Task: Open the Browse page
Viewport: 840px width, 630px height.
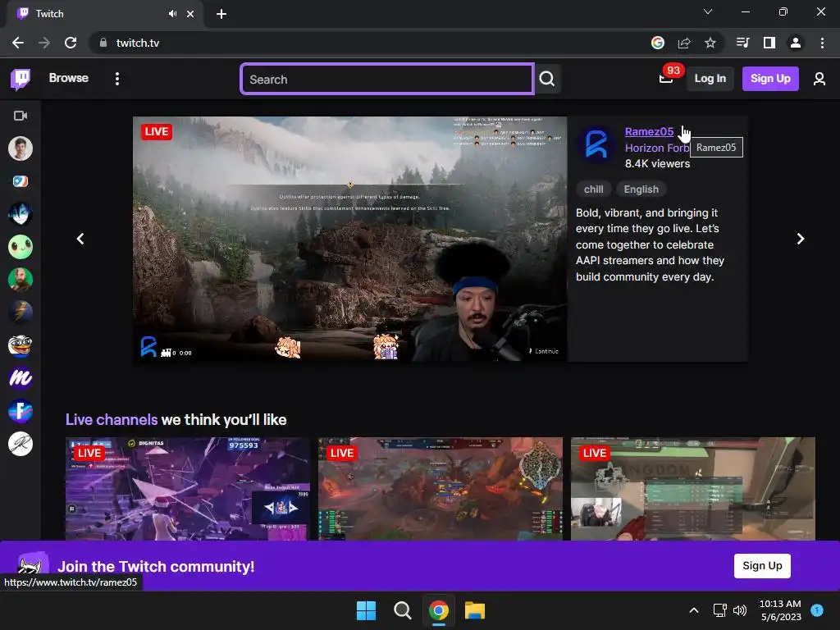Action: point(69,78)
